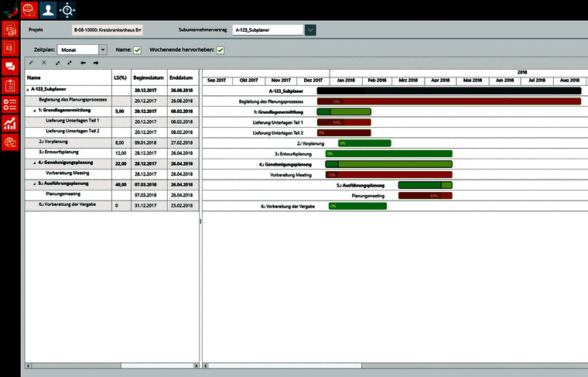Click the Enddatum column header
588x377 pixels.
(x=181, y=77)
